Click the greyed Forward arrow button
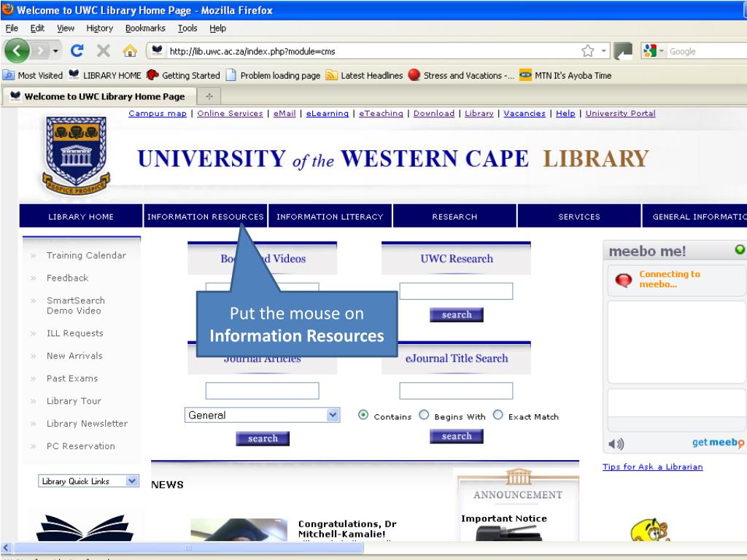 pyautogui.click(x=41, y=50)
